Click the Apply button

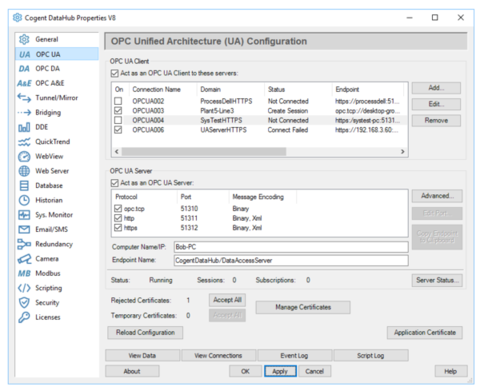(280, 371)
